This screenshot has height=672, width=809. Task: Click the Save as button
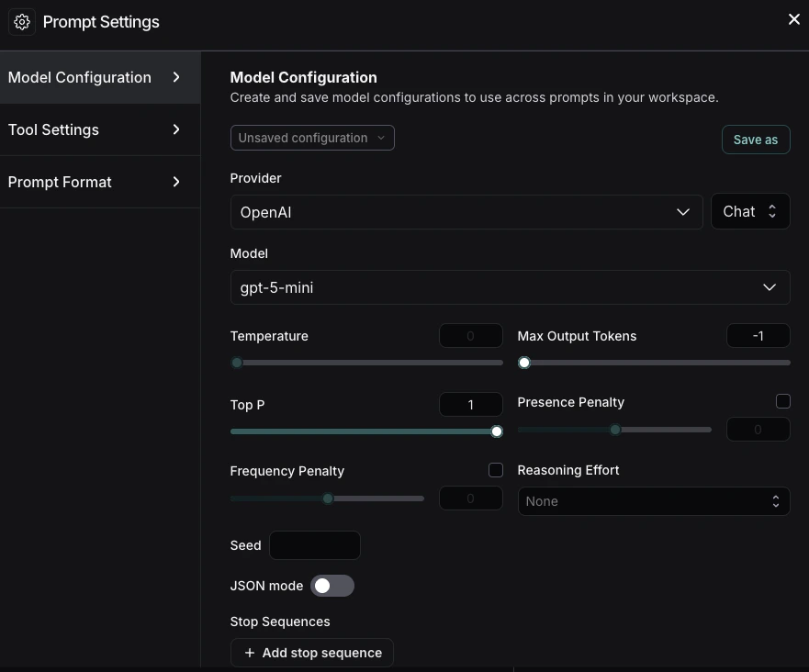[756, 140]
